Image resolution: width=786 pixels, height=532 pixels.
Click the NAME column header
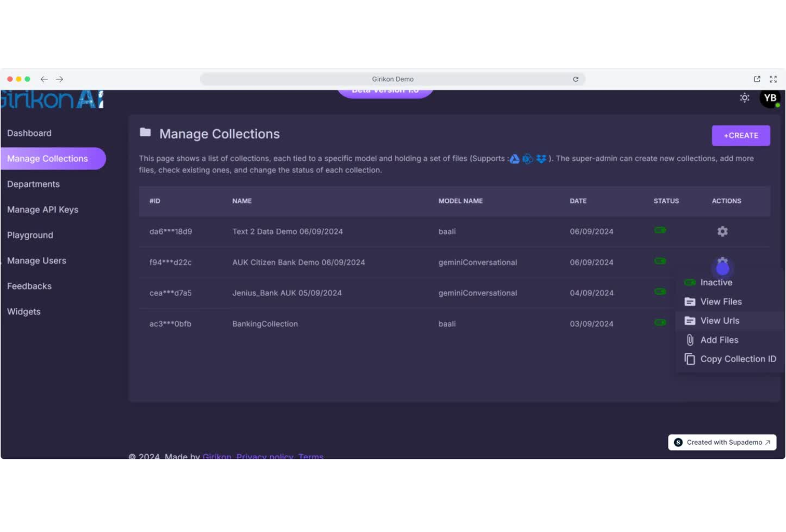click(x=242, y=201)
